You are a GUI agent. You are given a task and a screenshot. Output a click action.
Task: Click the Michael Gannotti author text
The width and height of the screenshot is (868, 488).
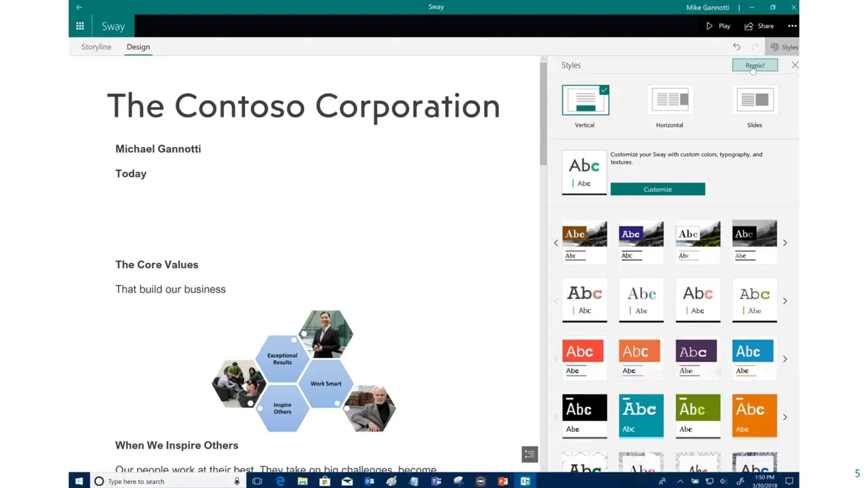[x=158, y=149]
